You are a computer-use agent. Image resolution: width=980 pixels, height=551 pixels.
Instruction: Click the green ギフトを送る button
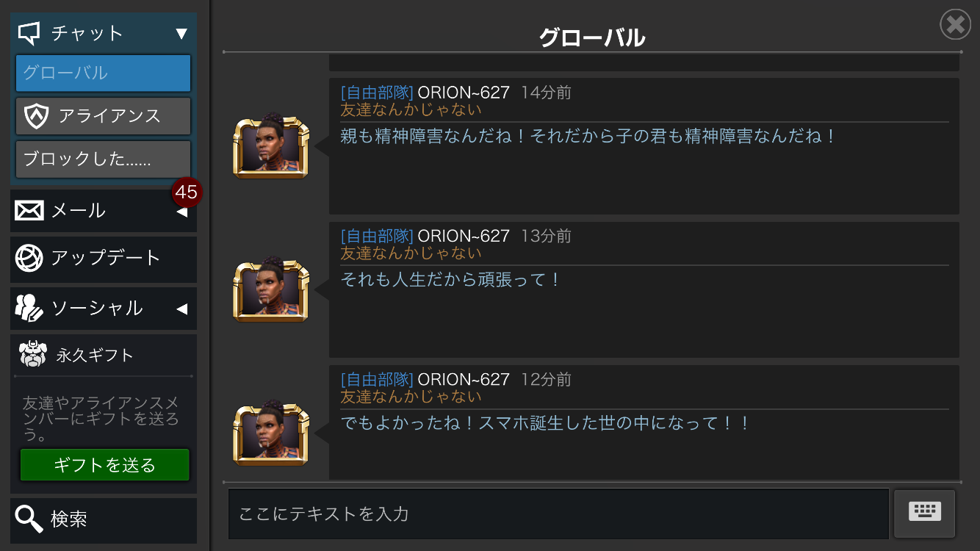click(x=104, y=465)
